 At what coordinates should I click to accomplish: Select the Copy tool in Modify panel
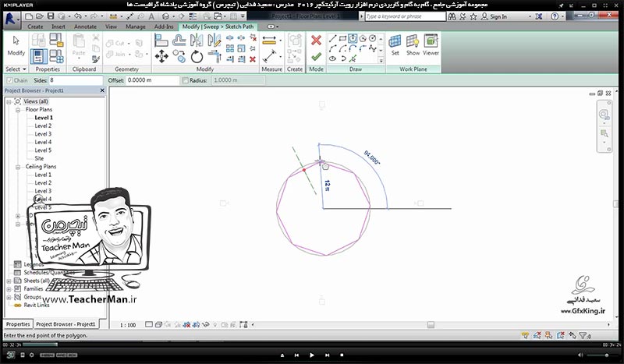(x=179, y=56)
